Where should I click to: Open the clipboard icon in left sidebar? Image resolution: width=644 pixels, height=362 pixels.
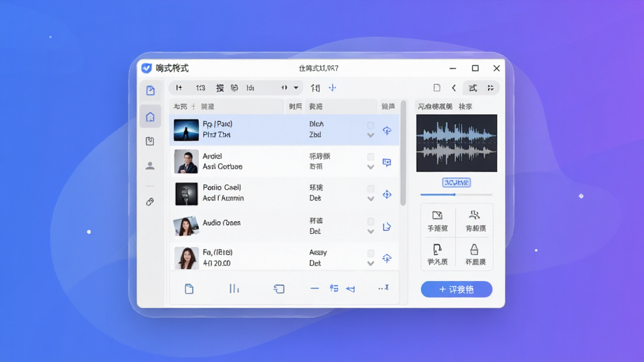(x=150, y=141)
